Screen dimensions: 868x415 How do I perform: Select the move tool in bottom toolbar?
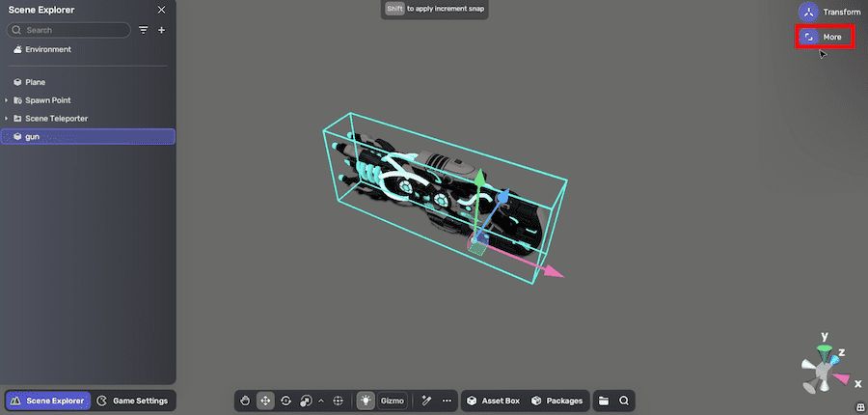265,401
